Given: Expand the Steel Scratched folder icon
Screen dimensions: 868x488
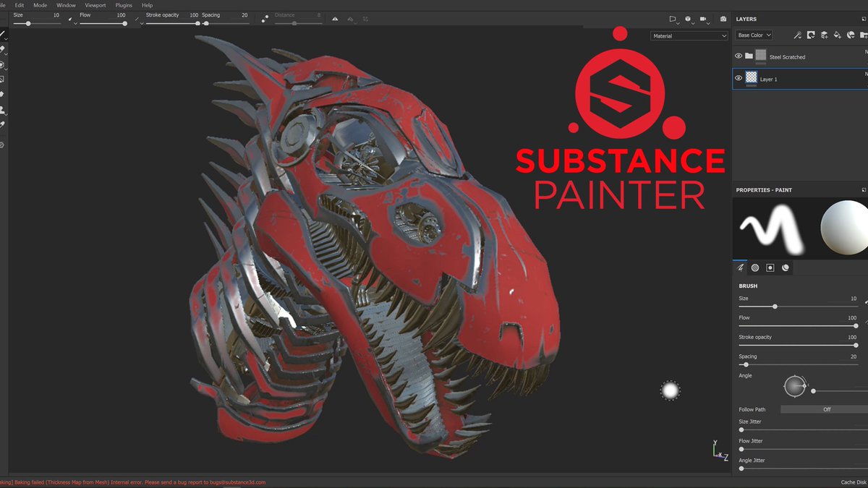Looking at the screenshot, I should click(749, 56).
